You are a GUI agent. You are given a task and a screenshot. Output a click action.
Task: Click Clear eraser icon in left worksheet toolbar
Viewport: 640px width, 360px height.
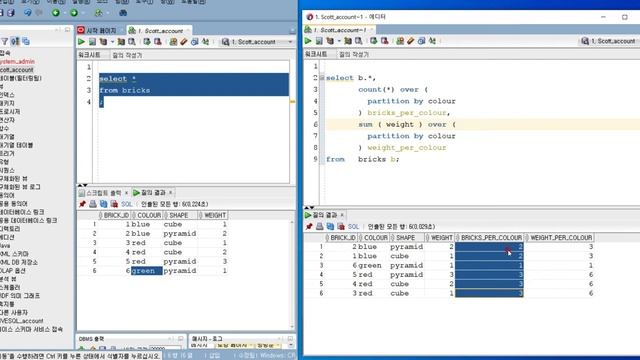[x=184, y=42]
